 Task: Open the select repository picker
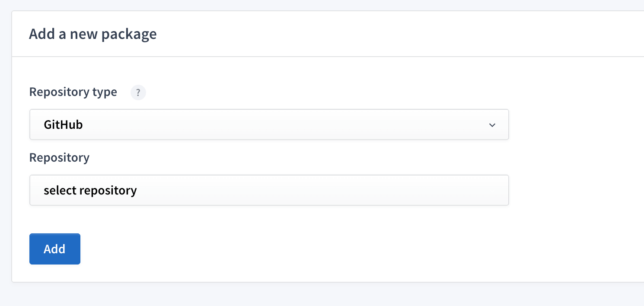click(269, 190)
